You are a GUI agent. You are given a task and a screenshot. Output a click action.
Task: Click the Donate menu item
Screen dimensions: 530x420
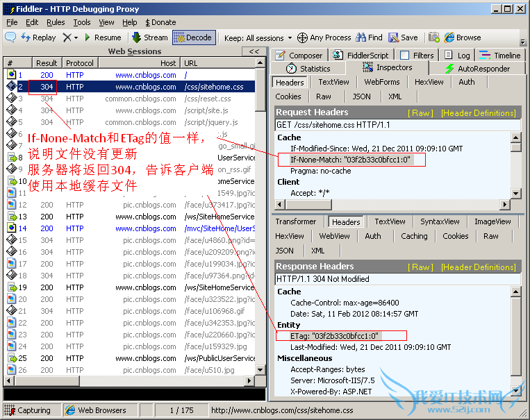click(x=160, y=22)
